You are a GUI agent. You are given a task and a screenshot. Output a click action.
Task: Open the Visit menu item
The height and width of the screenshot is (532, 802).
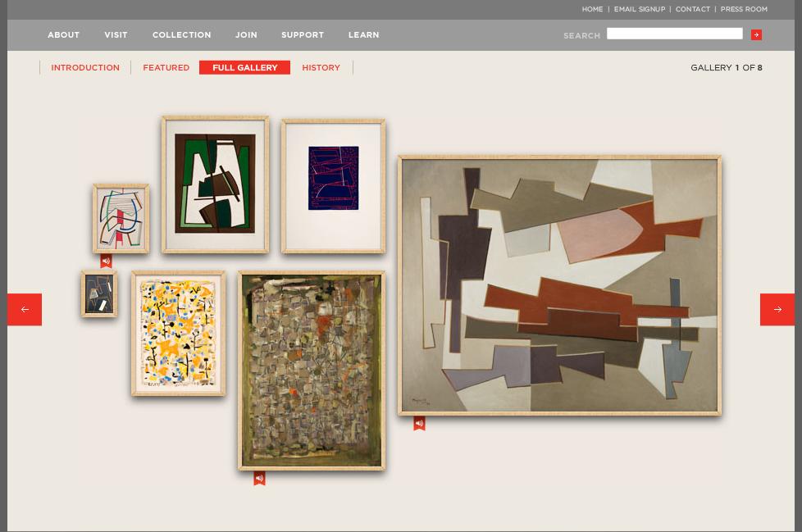116,34
